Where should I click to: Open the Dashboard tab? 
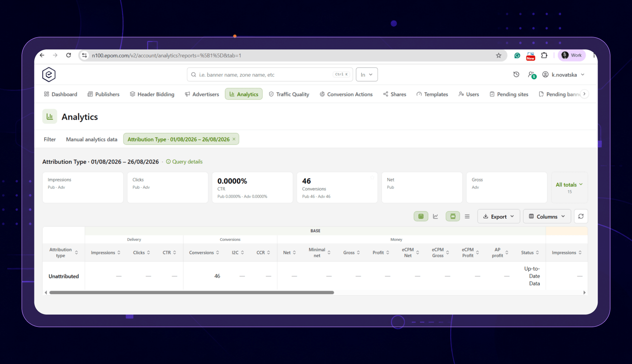pos(60,94)
